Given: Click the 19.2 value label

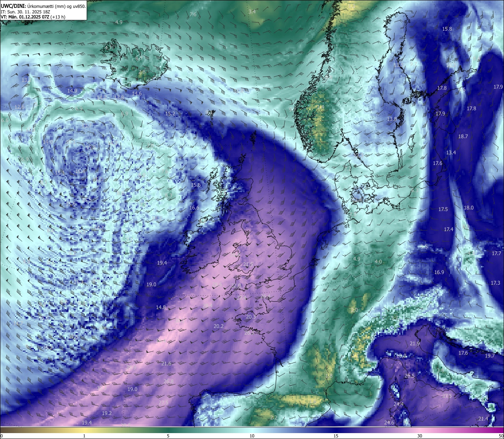Looking at the screenshot, I should 107,413.
